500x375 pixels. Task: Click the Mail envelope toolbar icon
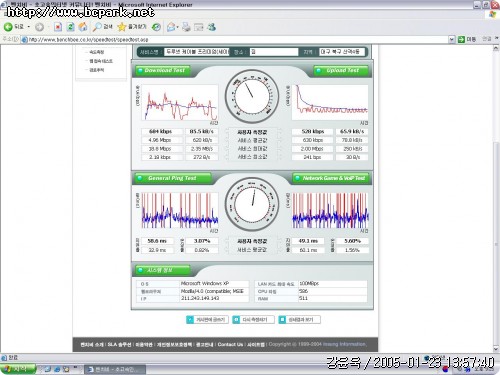tap(172, 27)
